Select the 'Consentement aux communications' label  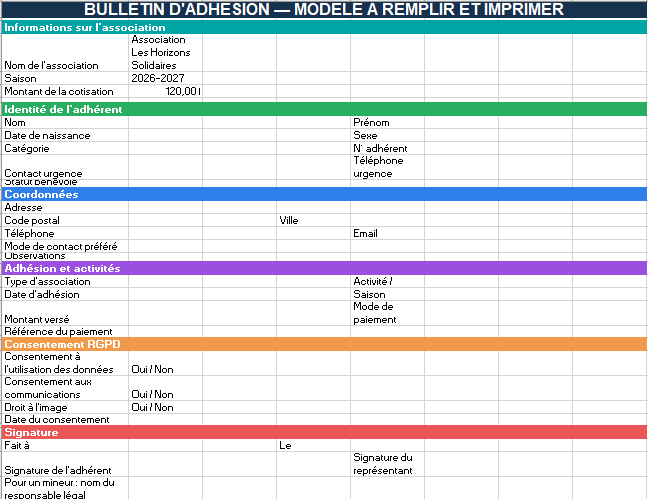[65, 388]
